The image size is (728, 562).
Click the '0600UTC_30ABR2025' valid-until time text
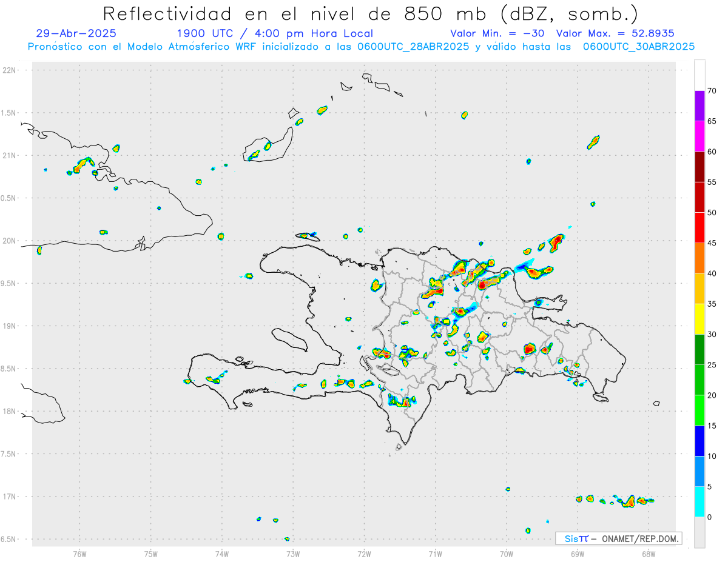(639, 47)
